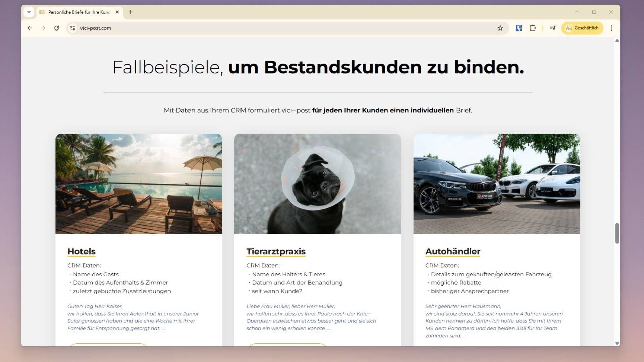Viewport: 644px width, 362px height.
Task: Click 'Sehr geehrter Herr Hausmann,' letter text
Action: click(x=463, y=306)
